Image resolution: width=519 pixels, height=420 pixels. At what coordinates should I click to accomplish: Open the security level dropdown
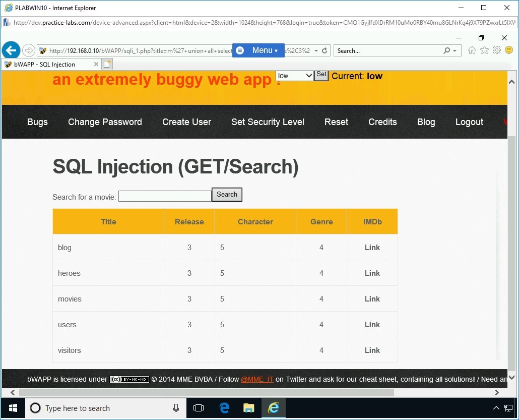[x=295, y=76]
